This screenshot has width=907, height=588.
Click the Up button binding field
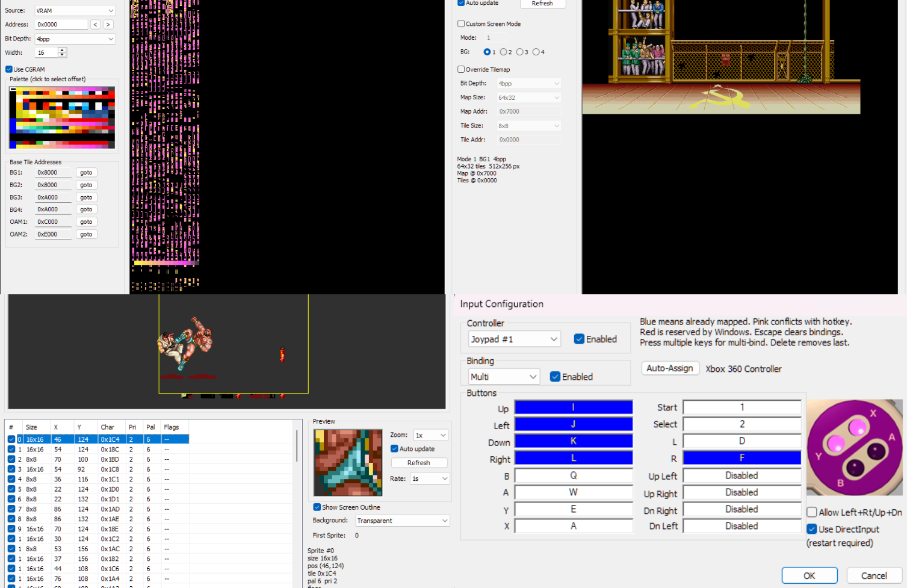pyautogui.click(x=573, y=407)
